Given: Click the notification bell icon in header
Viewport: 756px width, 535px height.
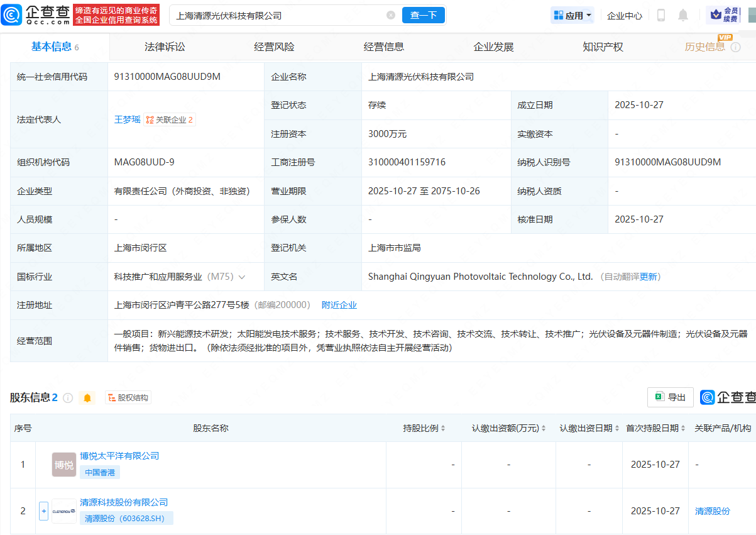Looking at the screenshot, I should tap(683, 15).
